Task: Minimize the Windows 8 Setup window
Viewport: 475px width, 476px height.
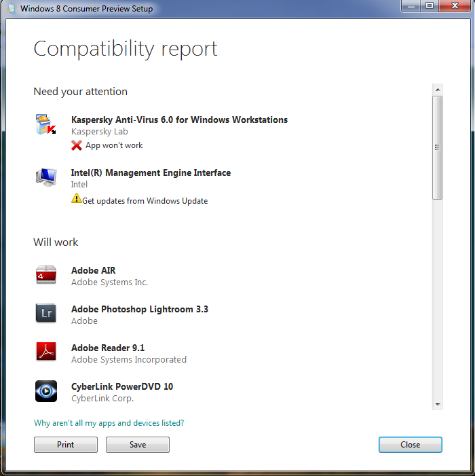Action: coord(411,5)
